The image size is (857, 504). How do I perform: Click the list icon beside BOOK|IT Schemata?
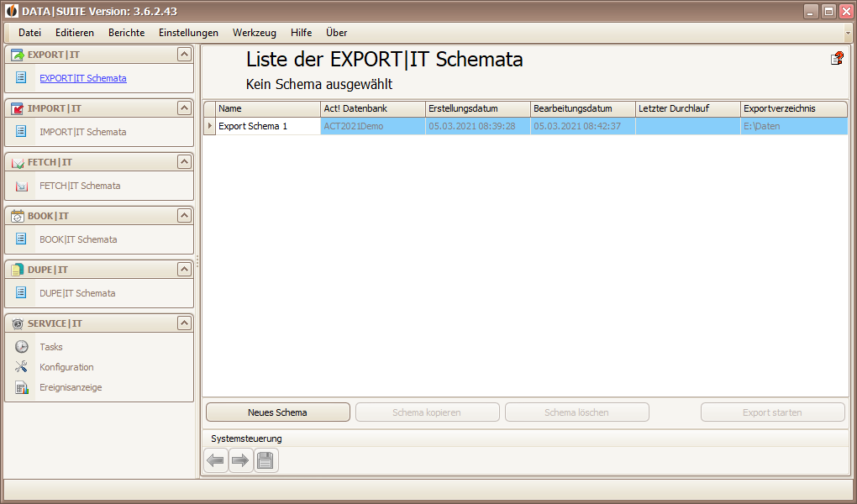(x=21, y=239)
